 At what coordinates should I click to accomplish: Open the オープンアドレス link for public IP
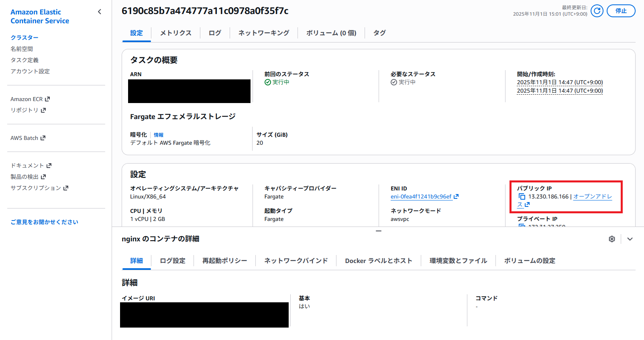click(592, 196)
